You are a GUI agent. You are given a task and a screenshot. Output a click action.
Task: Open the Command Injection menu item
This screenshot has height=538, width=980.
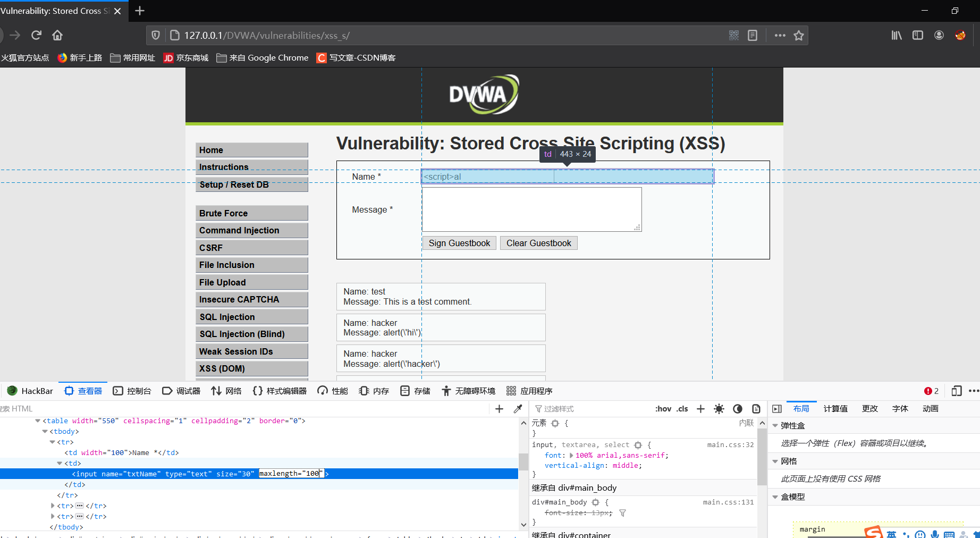point(252,230)
